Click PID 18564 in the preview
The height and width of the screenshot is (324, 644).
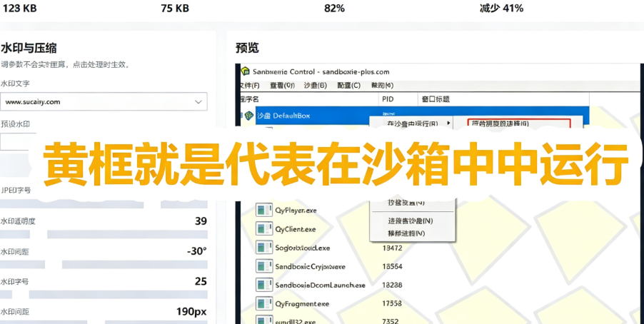click(x=392, y=266)
